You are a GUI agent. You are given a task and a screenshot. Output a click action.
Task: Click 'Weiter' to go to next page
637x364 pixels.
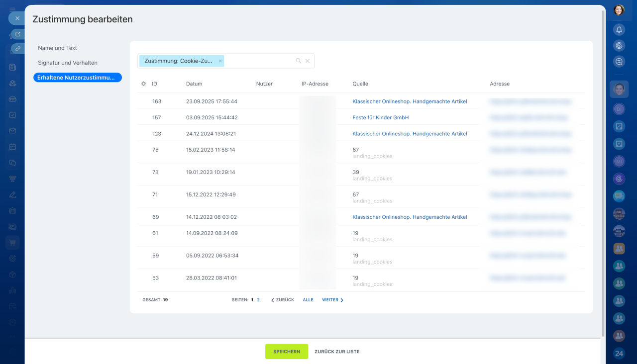point(332,300)
